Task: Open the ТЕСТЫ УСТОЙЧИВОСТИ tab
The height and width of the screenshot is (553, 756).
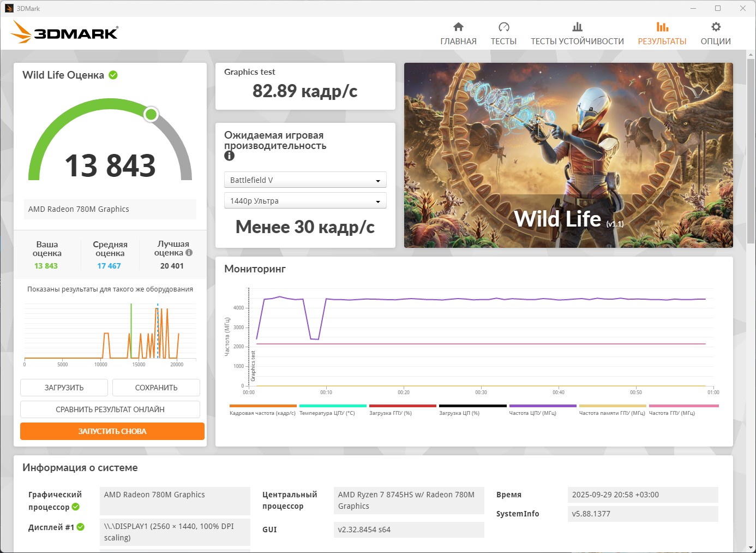Action: (577, 34)
